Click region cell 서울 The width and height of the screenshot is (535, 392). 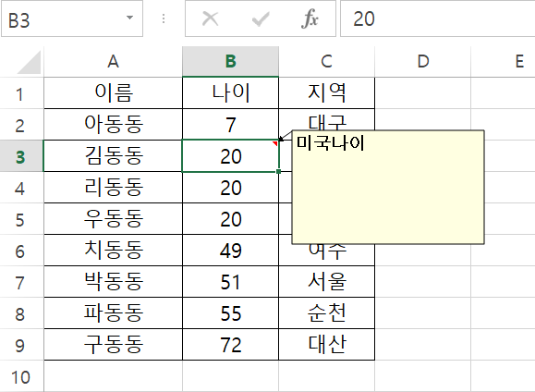coord(326,282)
